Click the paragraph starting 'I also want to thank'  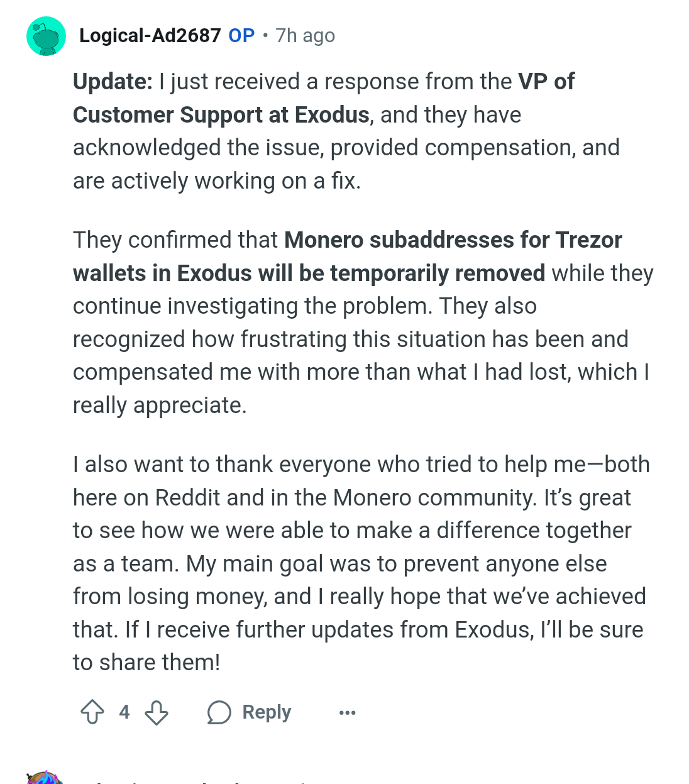pyautogui.click(x=361, y=563)
